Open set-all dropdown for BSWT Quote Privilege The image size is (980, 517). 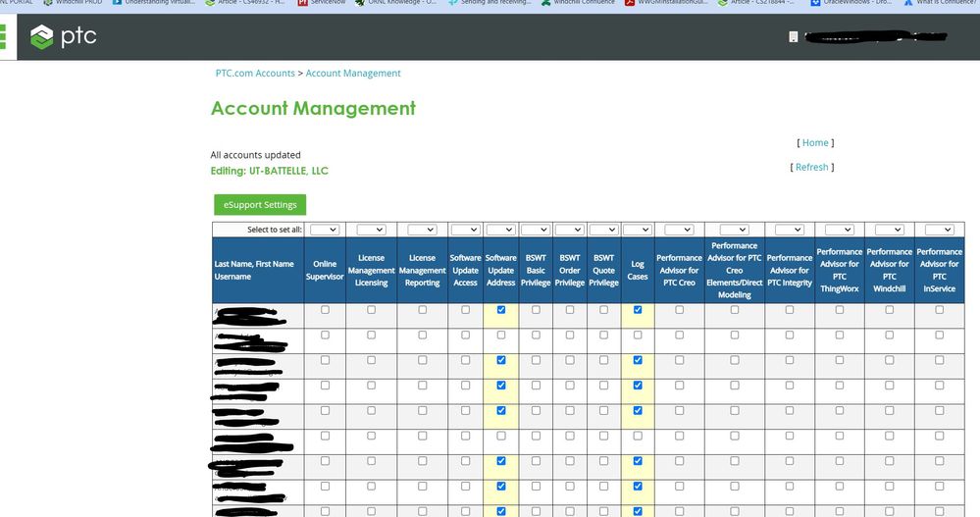(x=603, y=230)
